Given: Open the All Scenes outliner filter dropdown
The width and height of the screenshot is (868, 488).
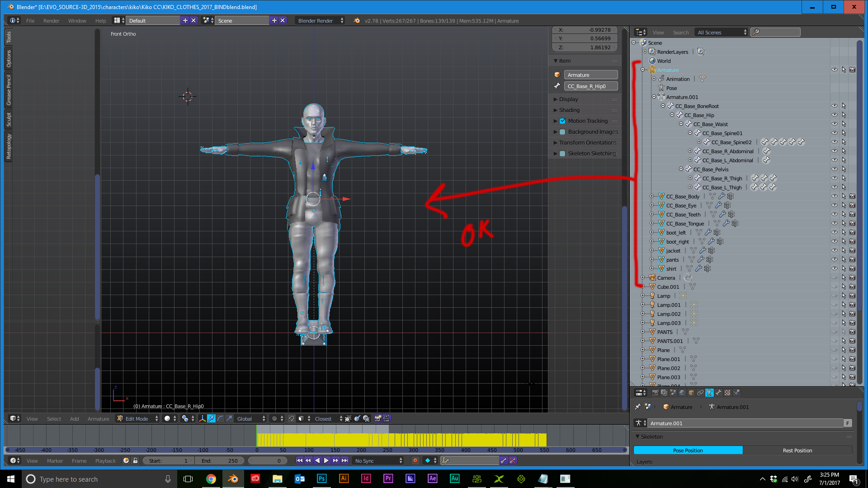Looking at the screenshot, I should pos(722,32).
